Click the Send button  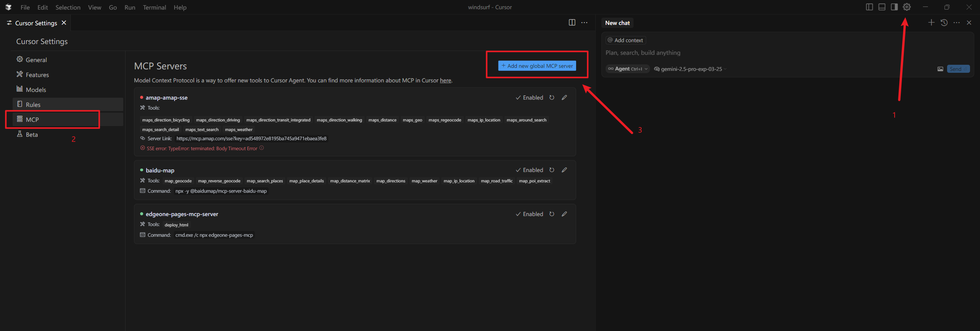pyautogui.click(x=958, y=69)
